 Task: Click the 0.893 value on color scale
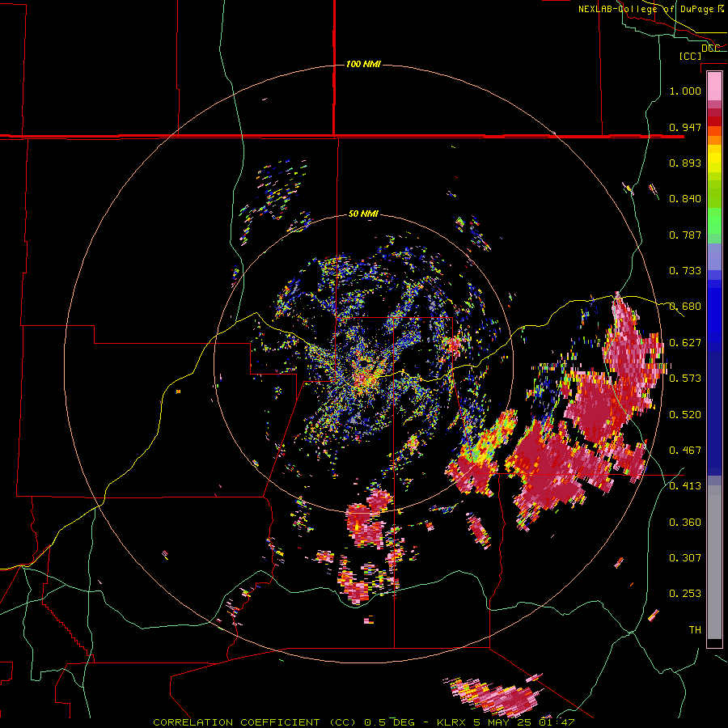point(685,163)
